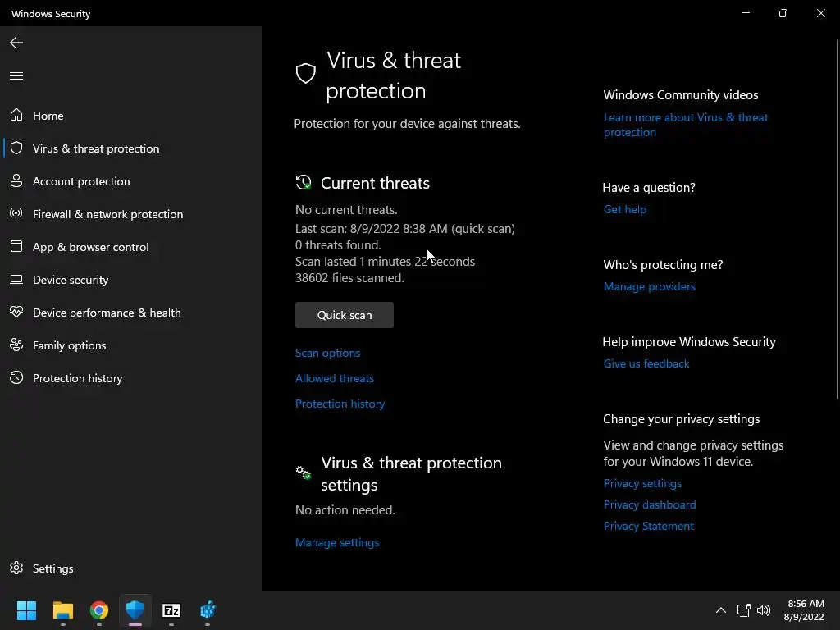The height and width of the screenshot is (630, 840).
Task: Open Privacy dashboard link
Action: click(649, 504)
